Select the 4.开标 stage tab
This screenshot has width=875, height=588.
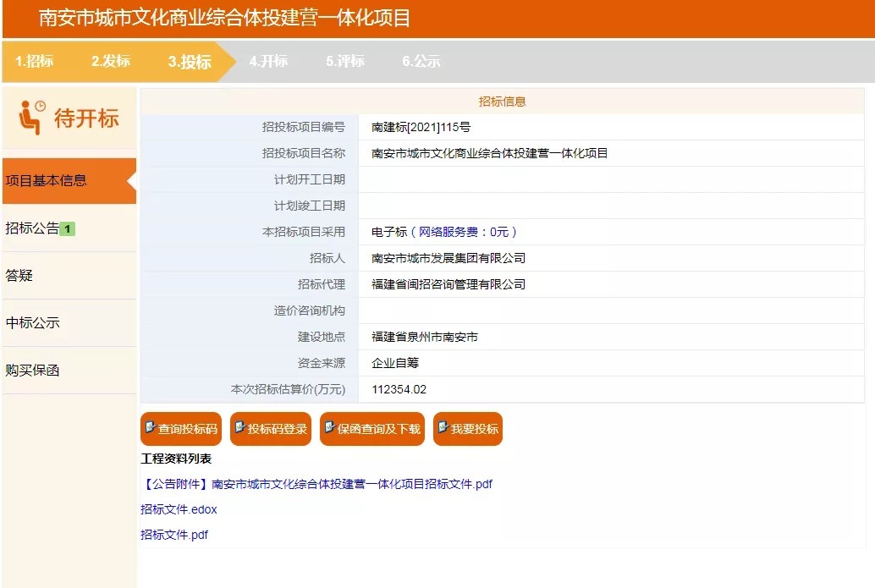point(267,61)
